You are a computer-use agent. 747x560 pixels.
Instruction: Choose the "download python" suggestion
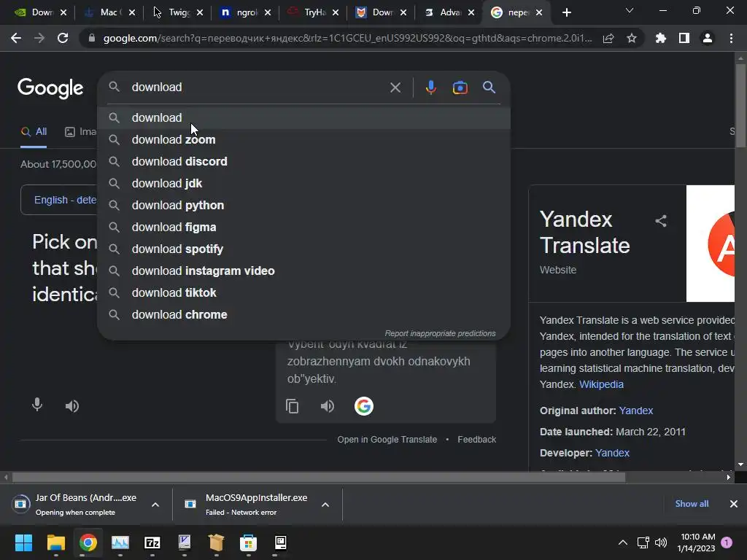pos(304,205)
